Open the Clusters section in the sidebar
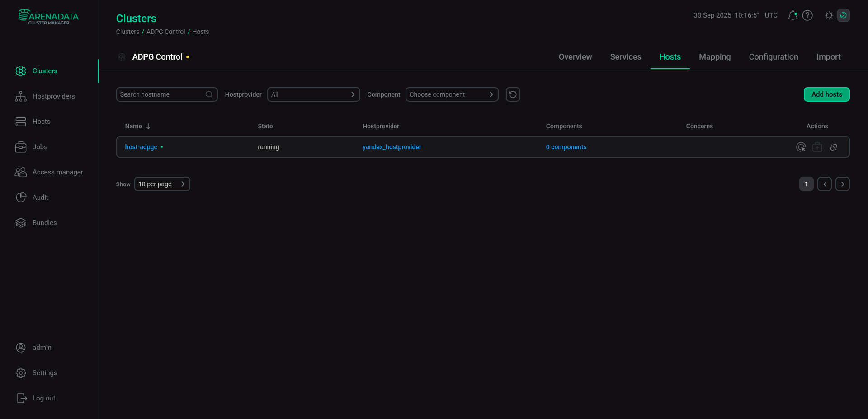This screenshot has width=868, height=419. pyautogui.click(x=45, y=71)
